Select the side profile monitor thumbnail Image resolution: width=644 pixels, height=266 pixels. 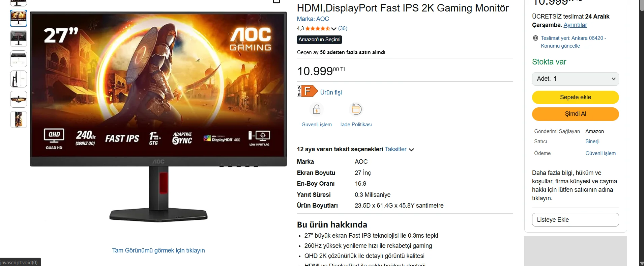19,79
